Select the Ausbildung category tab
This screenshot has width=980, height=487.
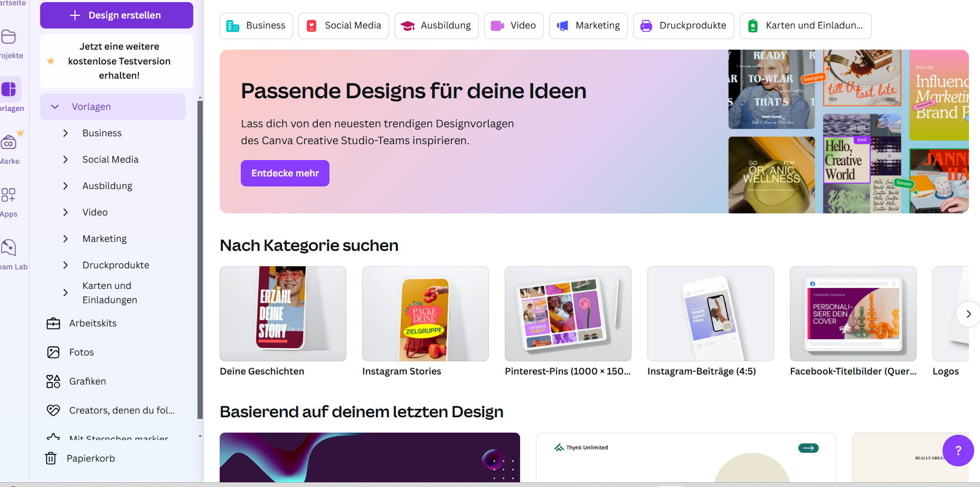pyautogui.click(x=437, y=26)
